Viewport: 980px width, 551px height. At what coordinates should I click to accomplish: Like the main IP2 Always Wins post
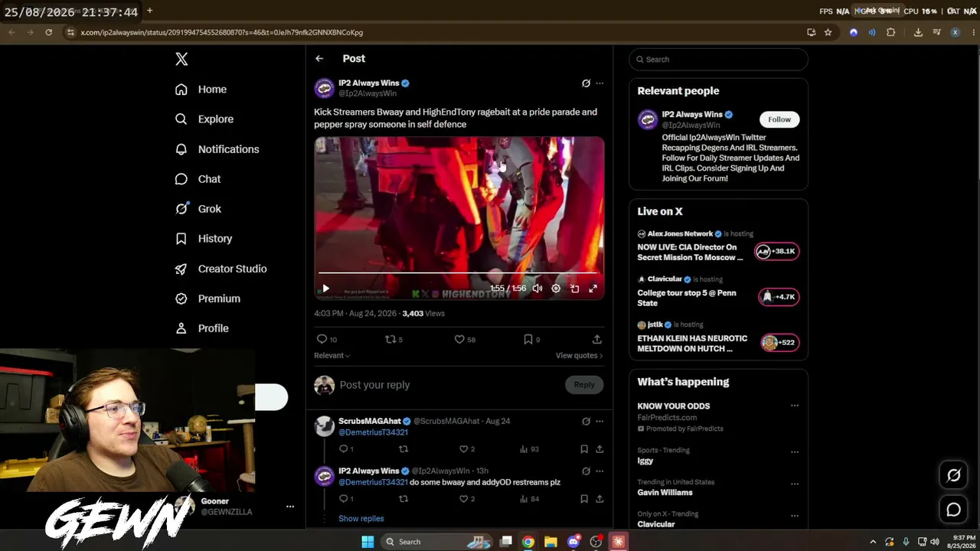(x=459, y=339)
